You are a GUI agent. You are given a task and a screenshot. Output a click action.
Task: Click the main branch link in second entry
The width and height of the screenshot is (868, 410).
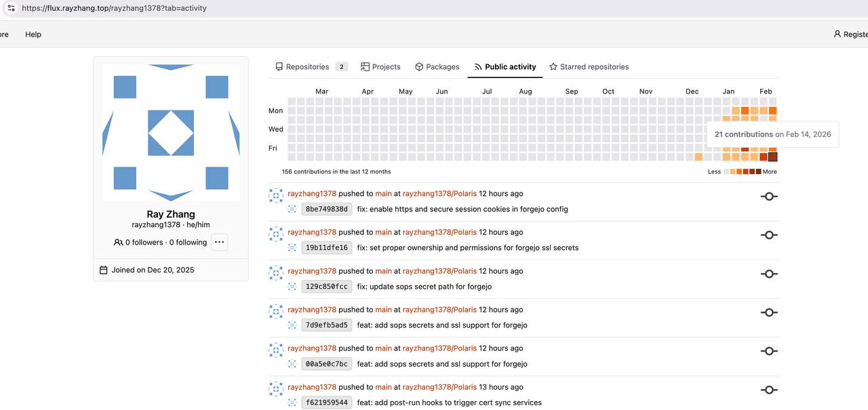coord(383,232)
